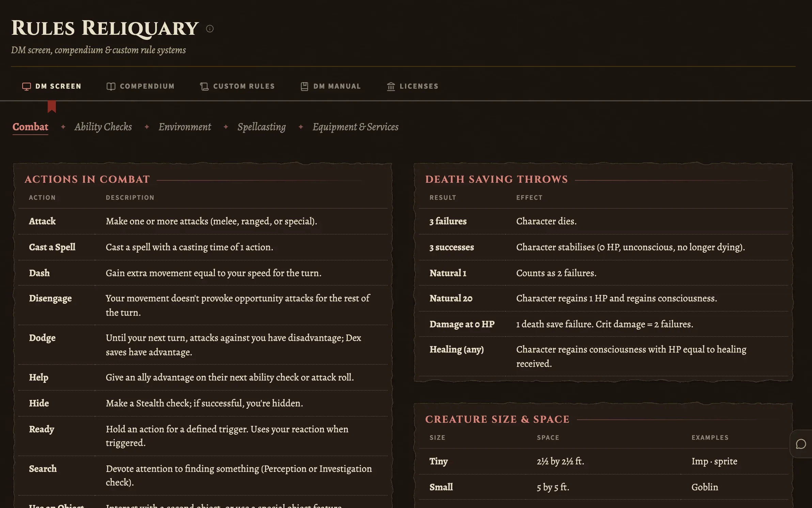Image resolution: width=812 pixels, height=508 pixels.
Task: Click the '3 failures' result cell
Action: point(448,221)
